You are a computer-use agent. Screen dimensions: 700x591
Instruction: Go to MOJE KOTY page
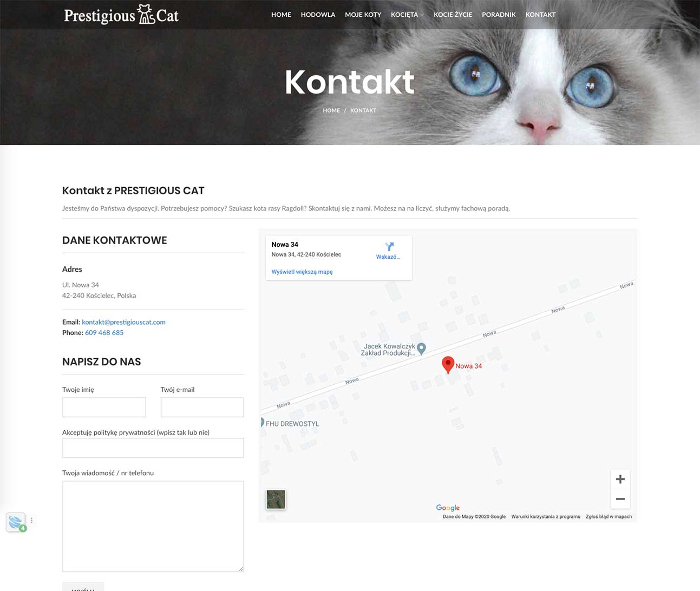coord(363,15)
